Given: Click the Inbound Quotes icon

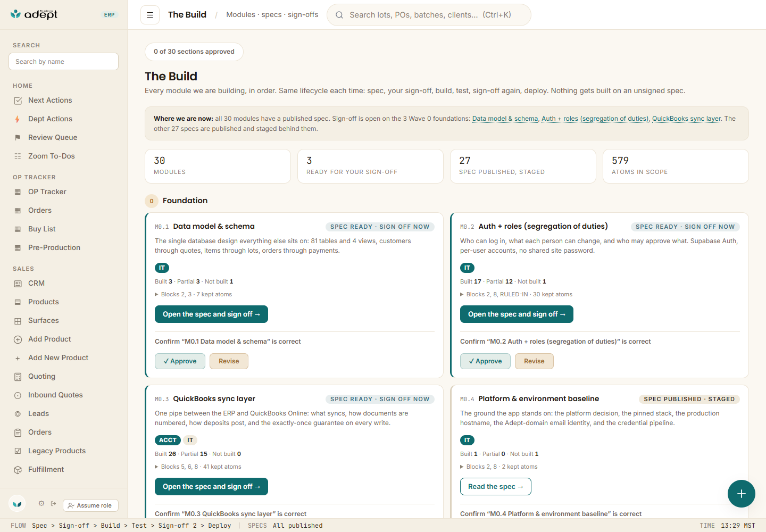Looking at the screenshot, I should pyautogui.click(x=18, y=395).
